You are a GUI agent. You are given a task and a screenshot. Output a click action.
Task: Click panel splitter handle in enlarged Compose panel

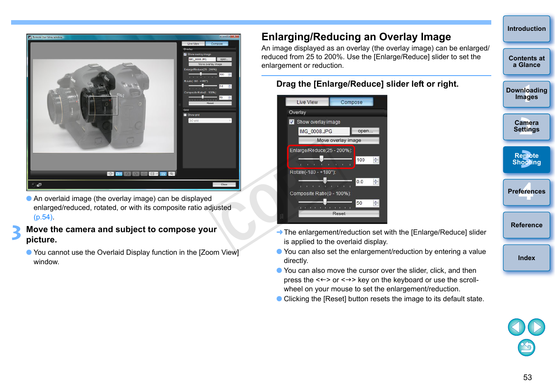click(282, 216)
